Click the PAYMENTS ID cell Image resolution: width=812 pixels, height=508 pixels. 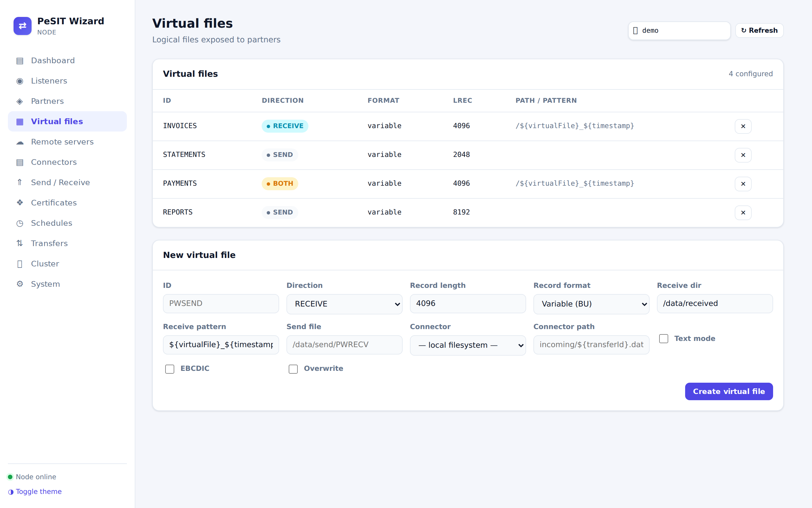[180, 183]
